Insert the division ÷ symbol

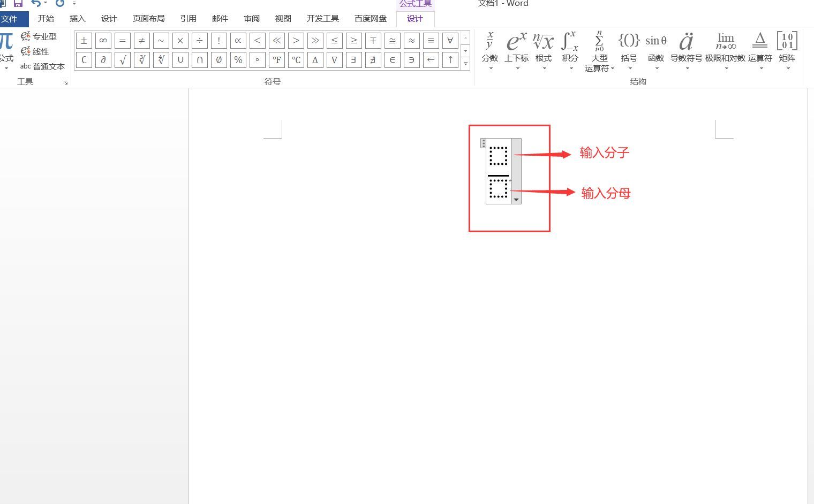tap(200, 41)
